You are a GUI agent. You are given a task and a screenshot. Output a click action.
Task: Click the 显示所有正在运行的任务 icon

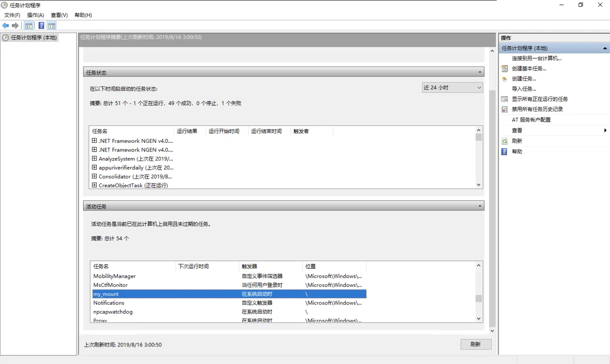tap(505, 99)
